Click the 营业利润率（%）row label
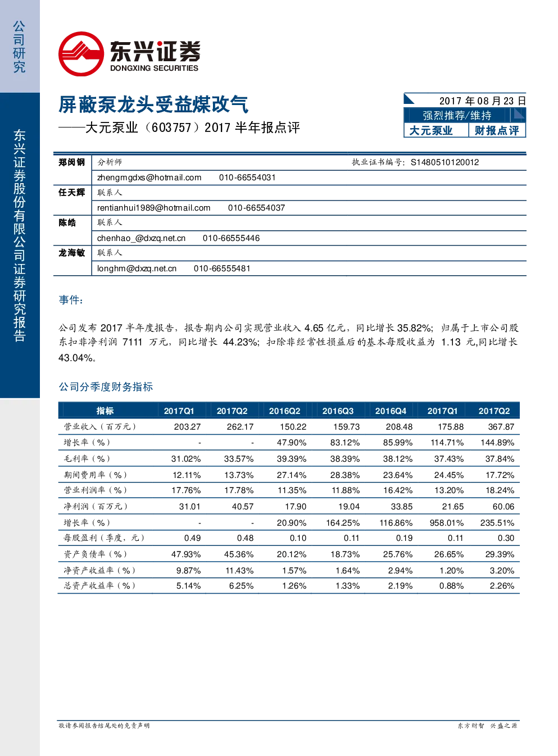 click(x=96, y=490)
